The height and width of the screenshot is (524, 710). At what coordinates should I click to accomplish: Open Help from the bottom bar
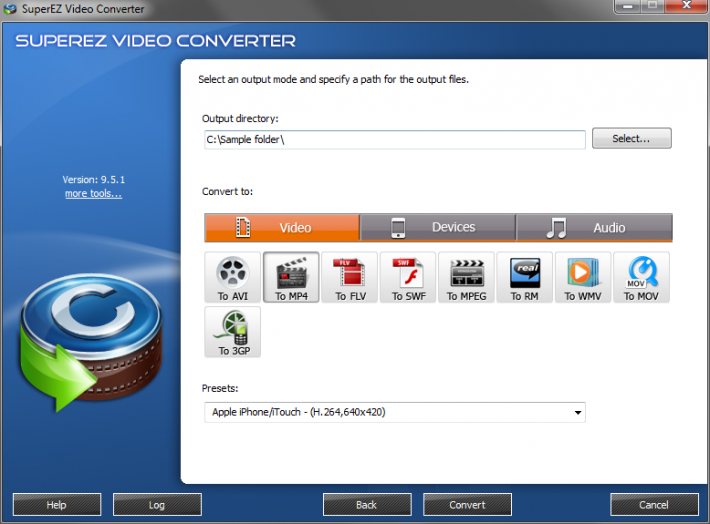pos(57,505)
